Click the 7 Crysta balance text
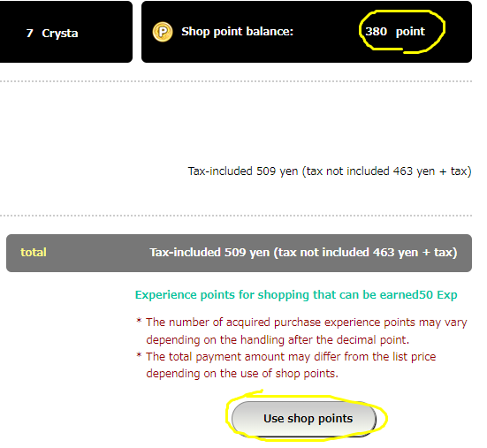Screen dimensions: 487x448 point(52,33)
